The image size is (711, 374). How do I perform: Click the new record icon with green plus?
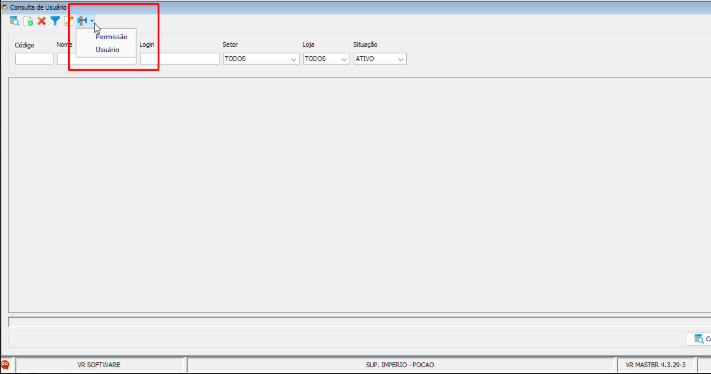[x=28, y=21]
